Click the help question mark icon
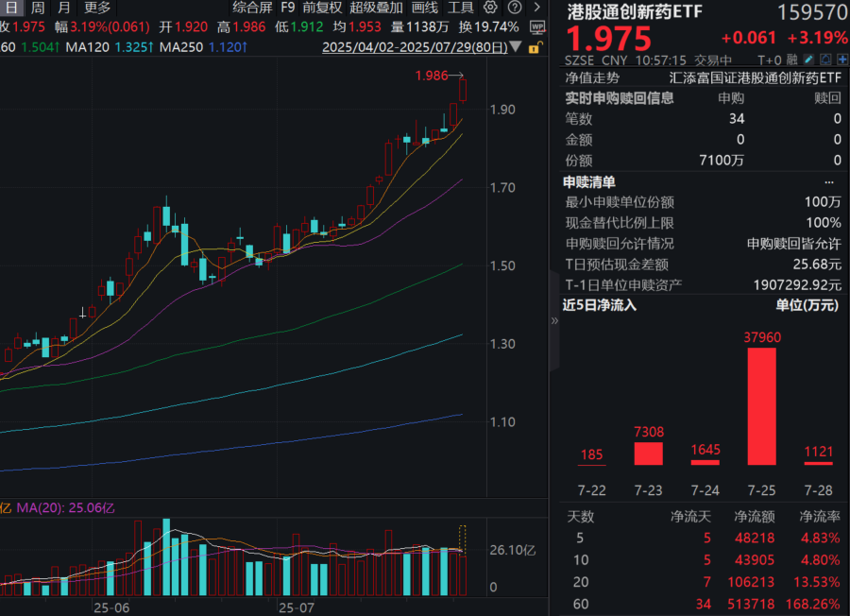The image size is (850, 616). tap(513, 8)
